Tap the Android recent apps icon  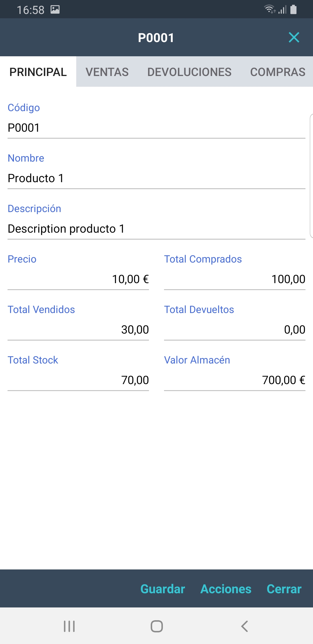[x=69, y=626]
